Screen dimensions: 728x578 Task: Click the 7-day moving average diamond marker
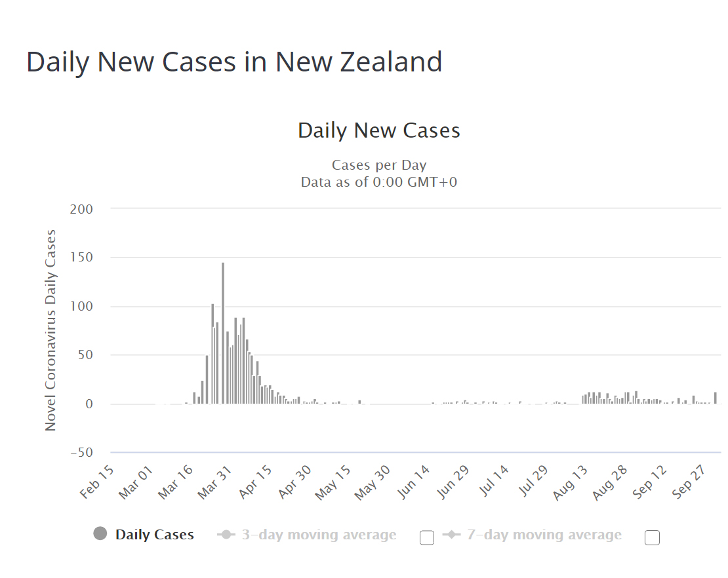(451, 535)
